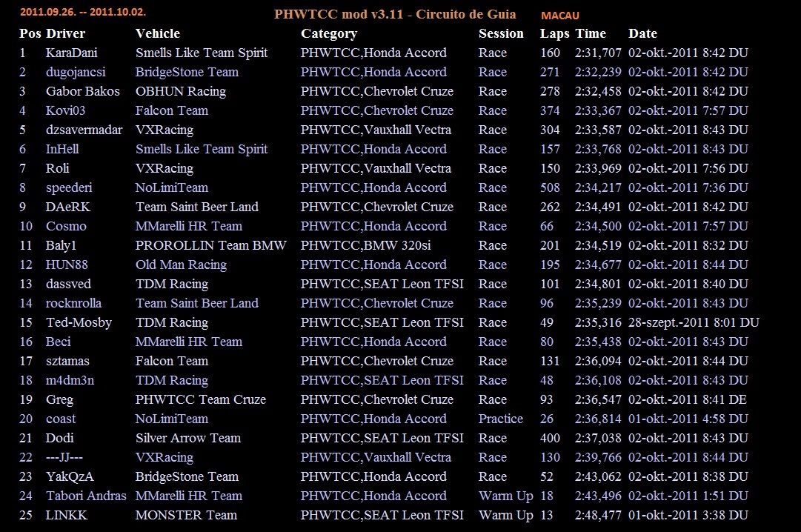Select driver coast

click(x=60, y=419)
